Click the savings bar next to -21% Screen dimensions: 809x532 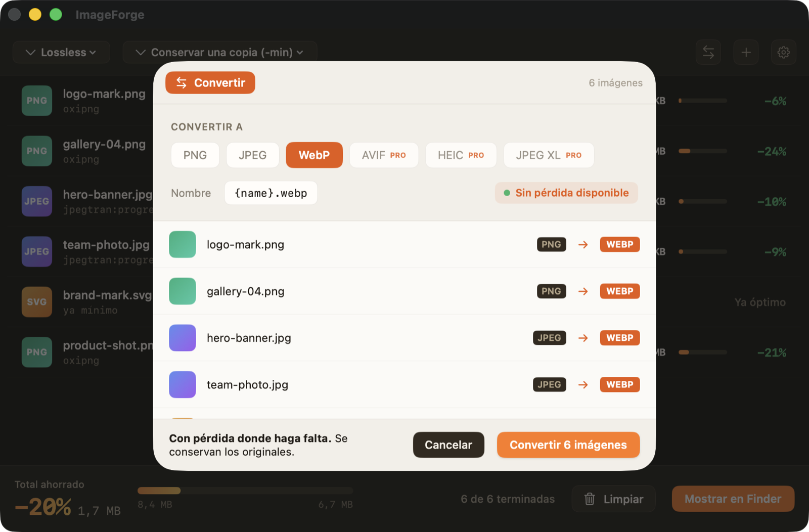(703, 352)
